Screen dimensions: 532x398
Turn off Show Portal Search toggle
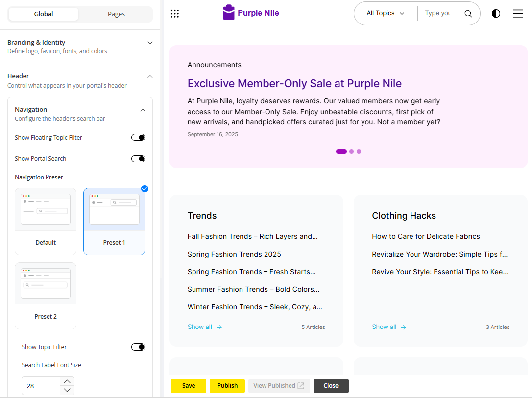pyautogui.click(x=138, y=159)
